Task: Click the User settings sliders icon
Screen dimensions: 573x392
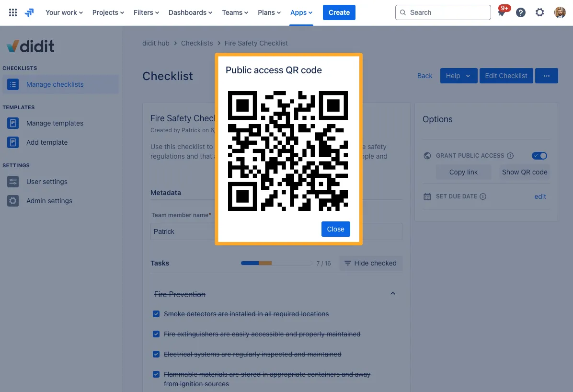Action: 13,182
